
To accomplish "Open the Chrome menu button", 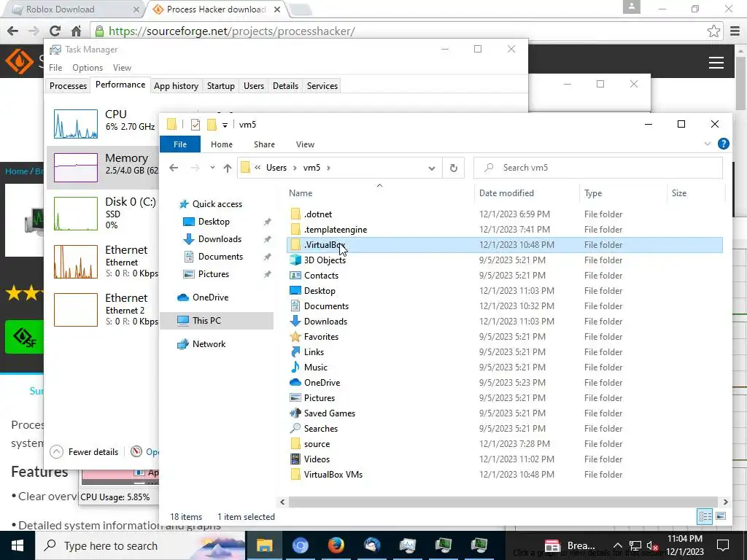I will coord(735,31).
